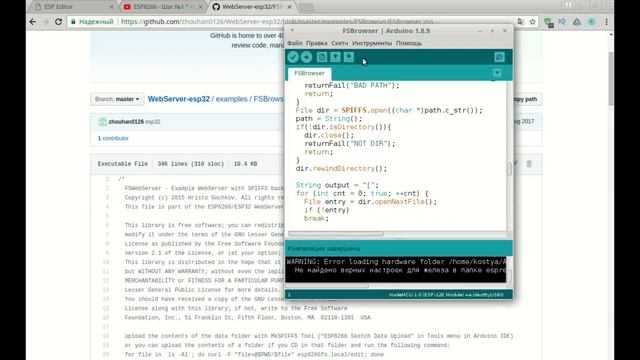Screen dimensions: 640x360
Task: Open the FSBrowser breadcrumb link on GitHub
Action: click(x=268, y=99)
